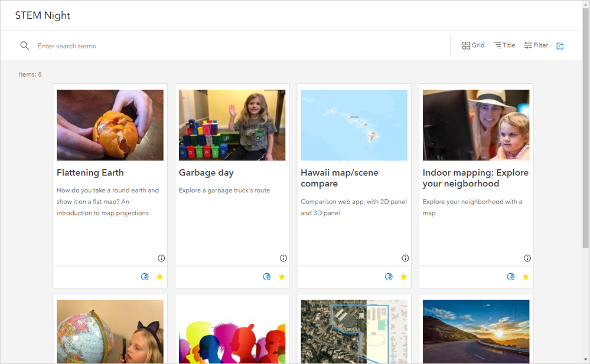Open the Indoor mapping thumbnail

tap(476, 125)
